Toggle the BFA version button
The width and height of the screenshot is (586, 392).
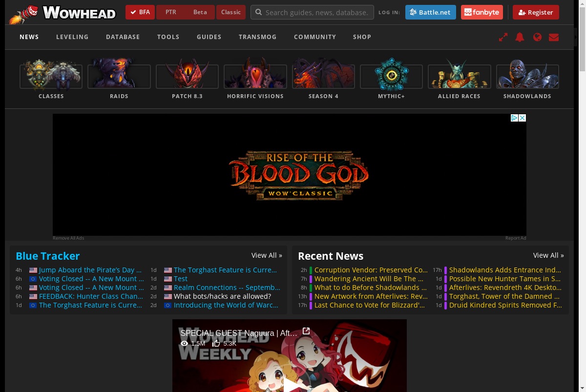click(140, 12)
